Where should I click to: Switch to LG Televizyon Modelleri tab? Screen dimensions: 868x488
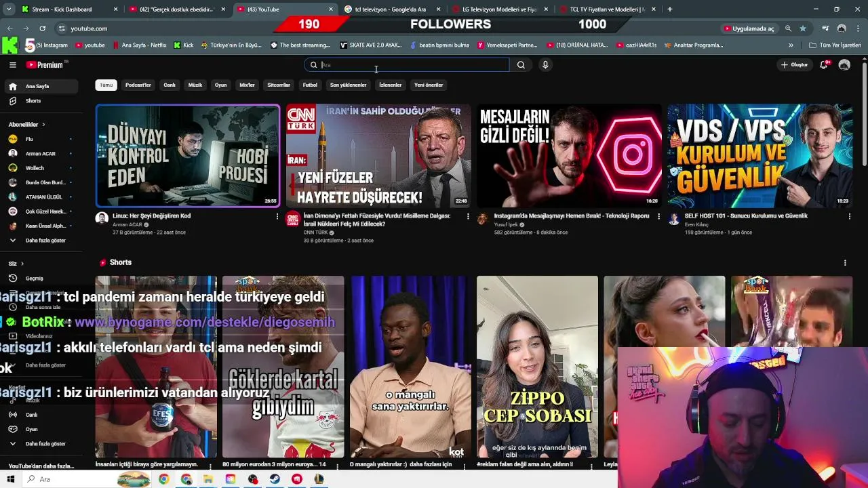(x=499, y=9)
